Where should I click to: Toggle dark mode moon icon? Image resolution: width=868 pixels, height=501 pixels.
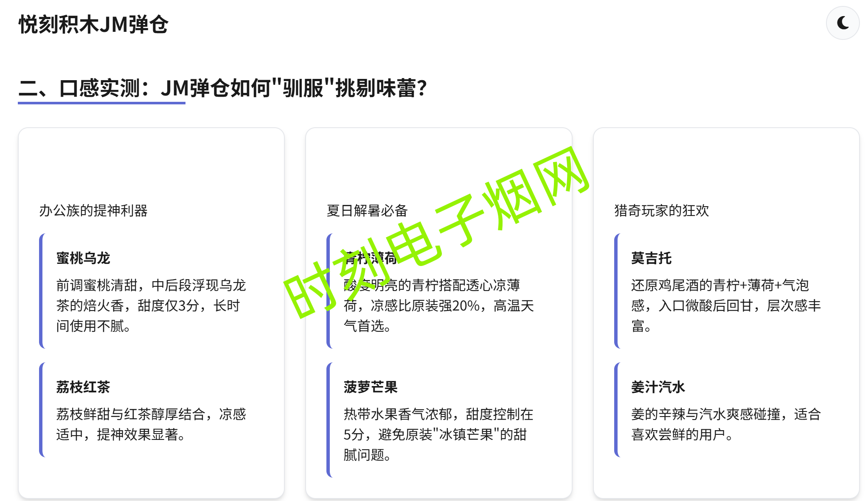(x=842, y=23)
